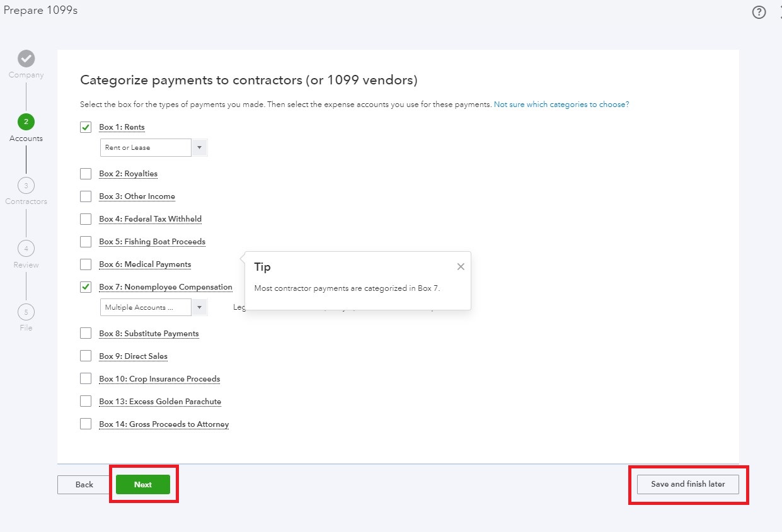Uncheck Box 7: Nonemployee Compensation
This screenshot has width=782, height=532.
86,286
